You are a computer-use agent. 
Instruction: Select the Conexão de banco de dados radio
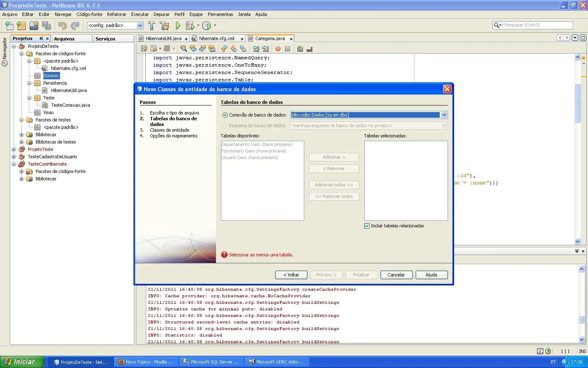pos(225,115)
